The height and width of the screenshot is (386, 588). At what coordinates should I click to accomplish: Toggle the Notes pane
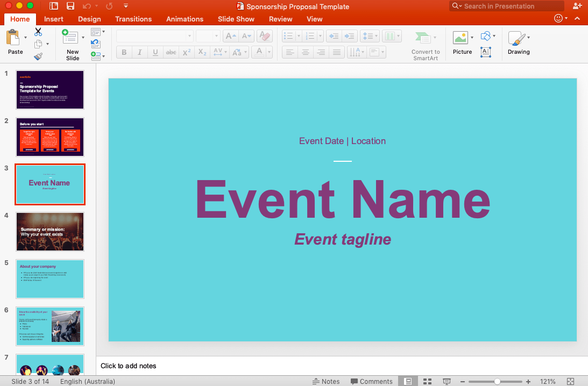coord(326,381)
